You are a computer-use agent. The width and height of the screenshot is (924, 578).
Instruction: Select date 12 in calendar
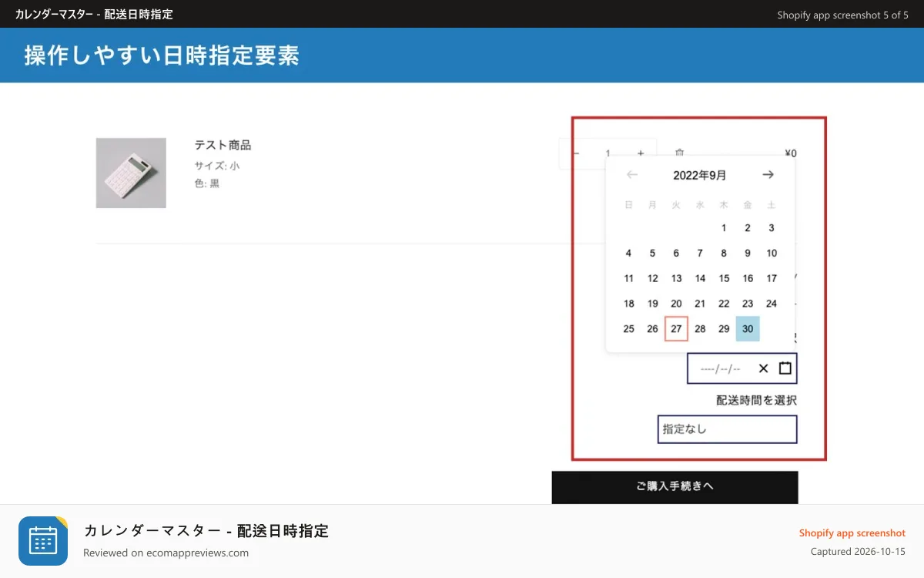tap(652, 279)
